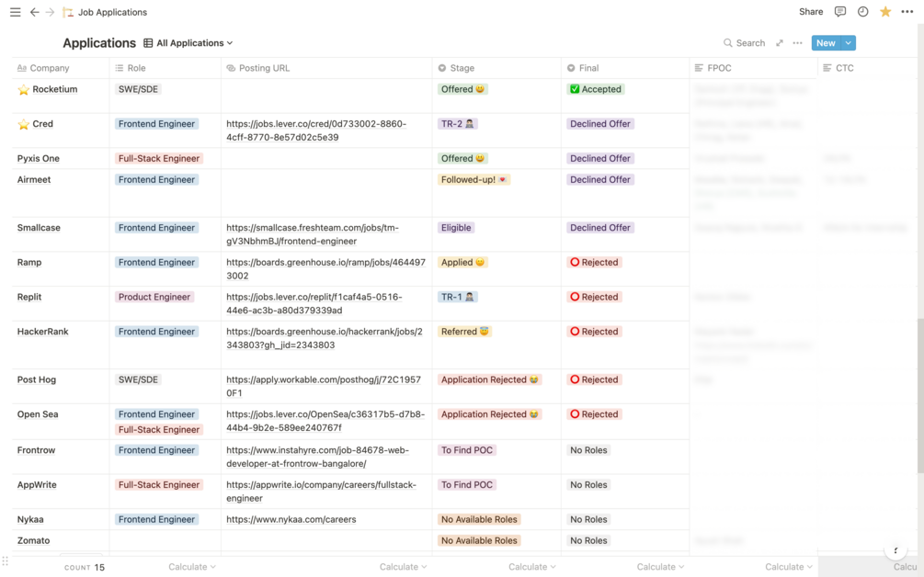Click the Stage column header
The image size is (924, 577).
[x=496, y=68]
